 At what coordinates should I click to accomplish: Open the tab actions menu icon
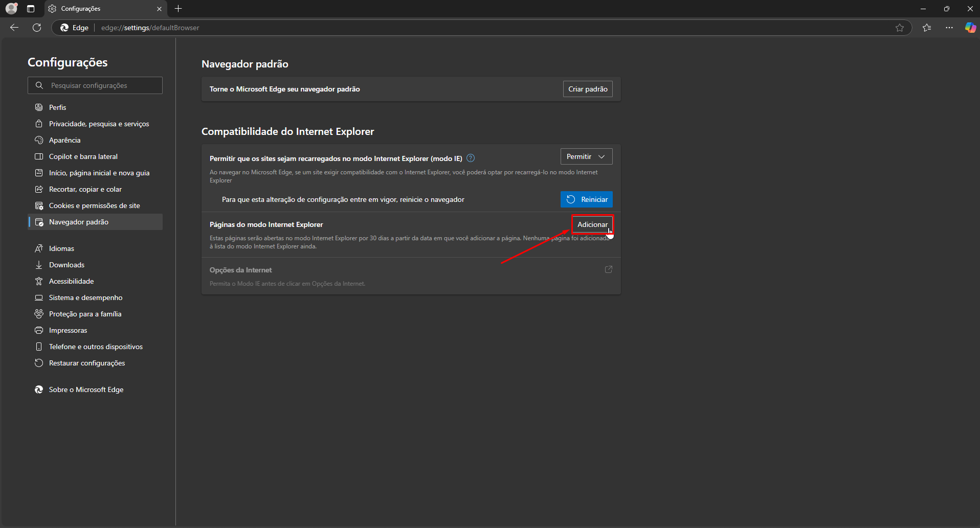[x=31, y=9]
